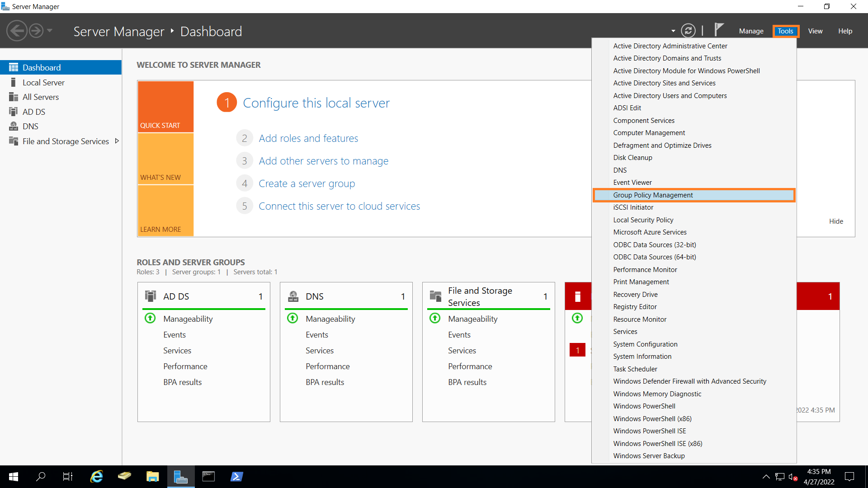
Task: Open DNS Manageability status icon
Action: click(292, 318)
